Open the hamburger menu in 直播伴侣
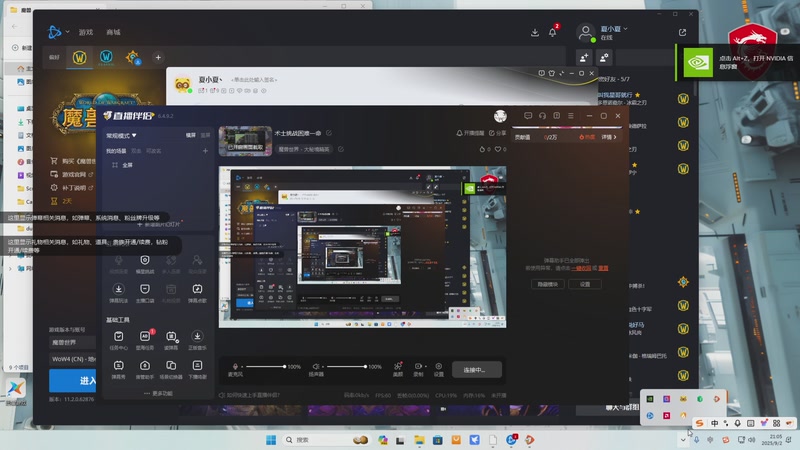 [571, 116]
